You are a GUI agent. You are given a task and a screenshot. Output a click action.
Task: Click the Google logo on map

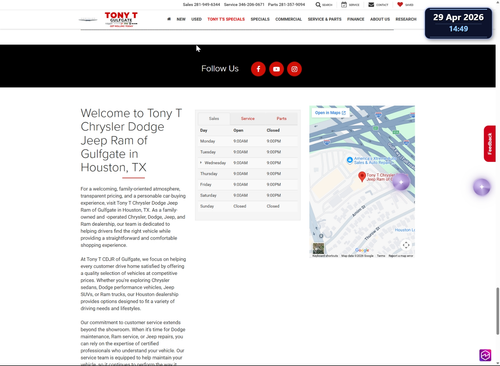tap(362, 250)
